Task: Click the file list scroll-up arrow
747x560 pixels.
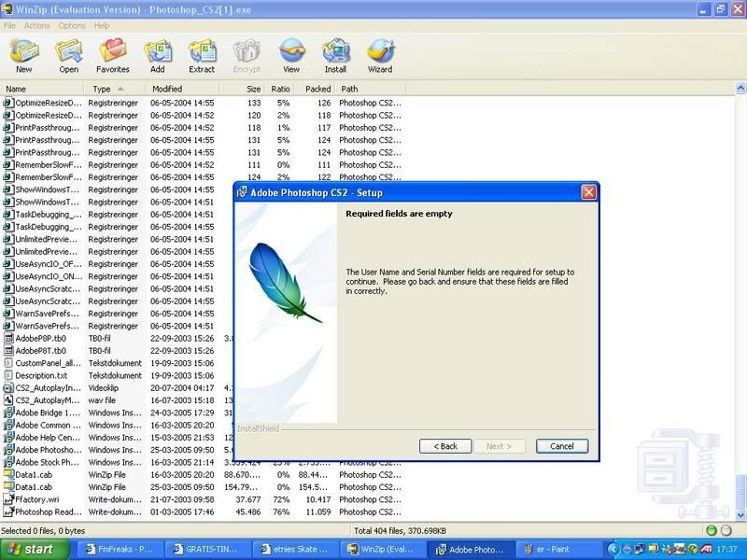Action: click(x=740, y=89)
